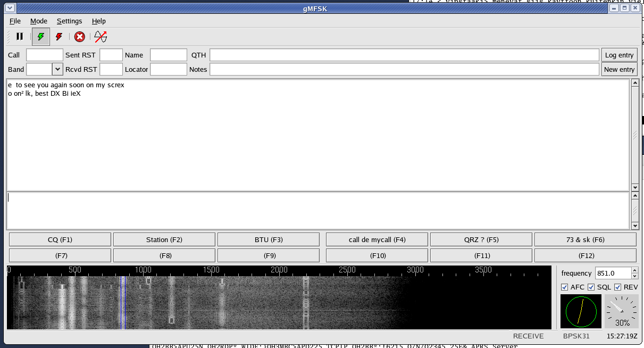Image resolution: width=644 pixels, height=348 pixels.
Task: Open the Settings menu
Action: [69, 21]
